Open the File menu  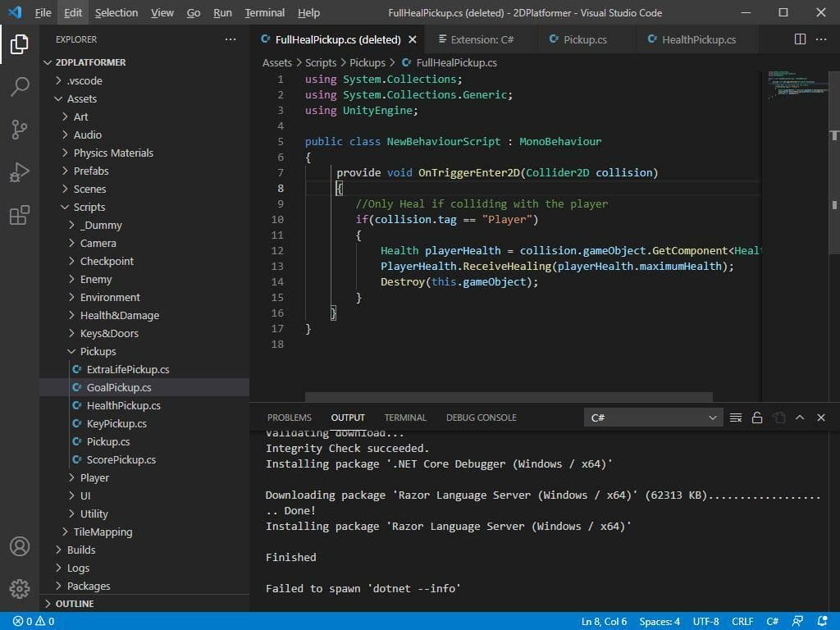(43, 12)
